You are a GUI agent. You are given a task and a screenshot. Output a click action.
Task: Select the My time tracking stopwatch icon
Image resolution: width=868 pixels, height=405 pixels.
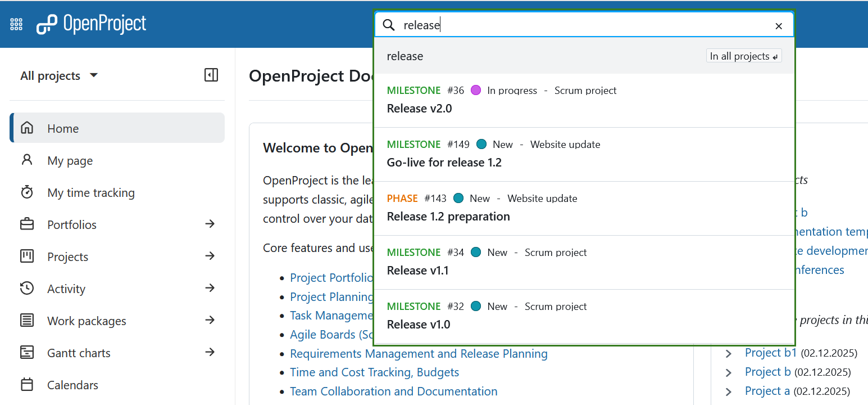click(x=26, y=192)
